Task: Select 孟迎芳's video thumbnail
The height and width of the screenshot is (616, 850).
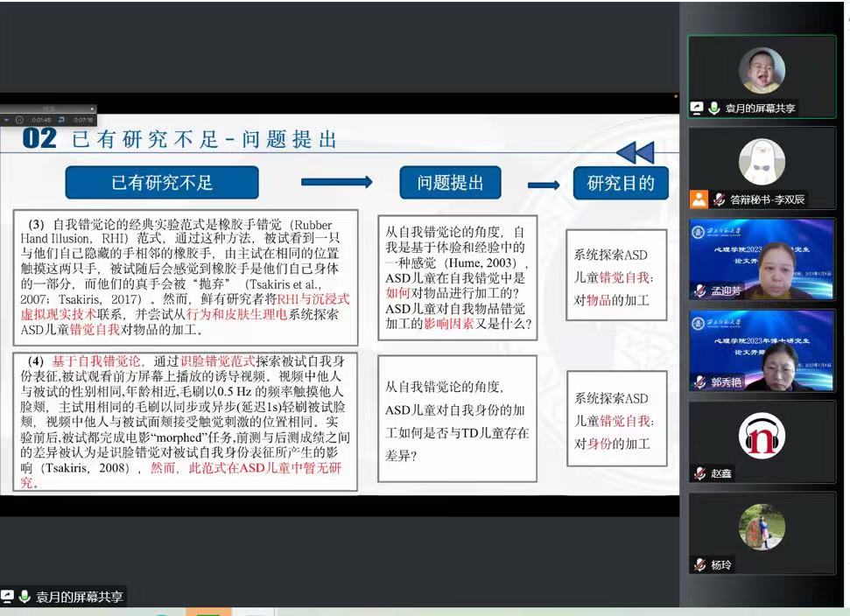Action: click(x=762, y=259)
